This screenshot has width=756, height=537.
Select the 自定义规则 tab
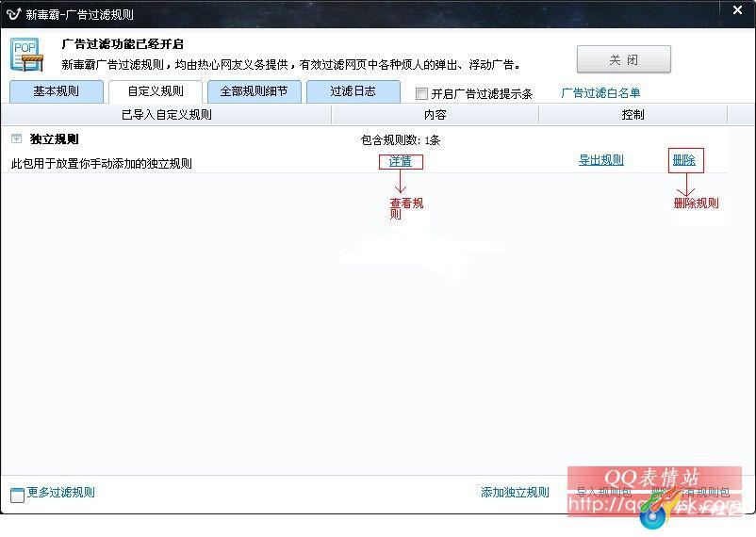pyautogui.click(x=156, y=91)
